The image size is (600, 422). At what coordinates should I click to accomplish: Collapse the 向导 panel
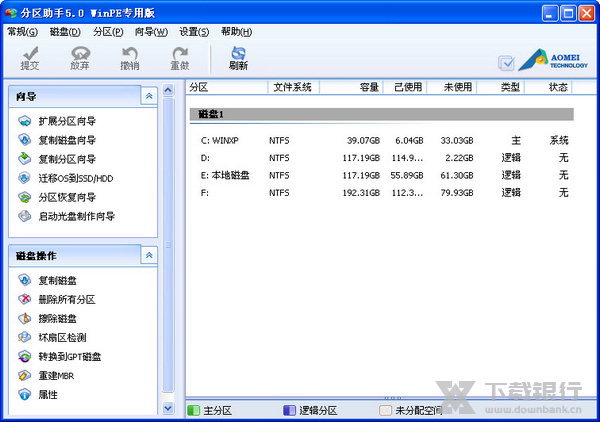point(149,96)
